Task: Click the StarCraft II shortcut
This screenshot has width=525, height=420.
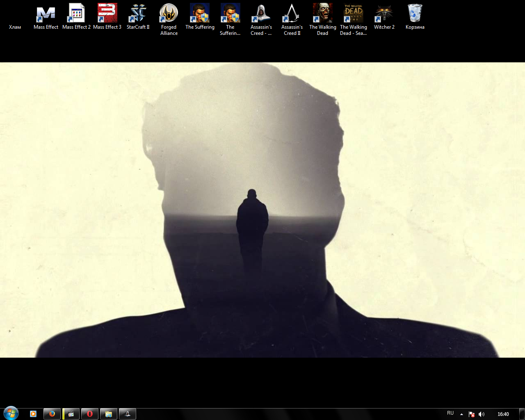Action: pos(138,14)
